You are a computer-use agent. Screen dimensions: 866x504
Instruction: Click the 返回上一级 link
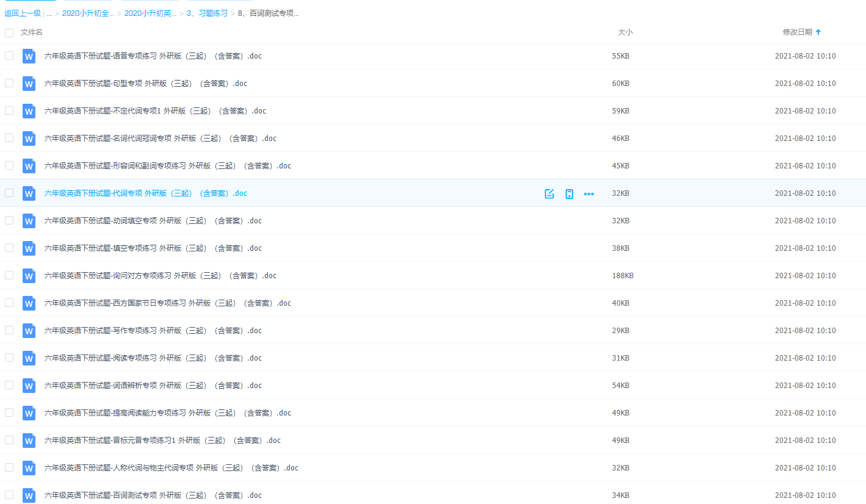pyautogui.click(x=23, y=13)
